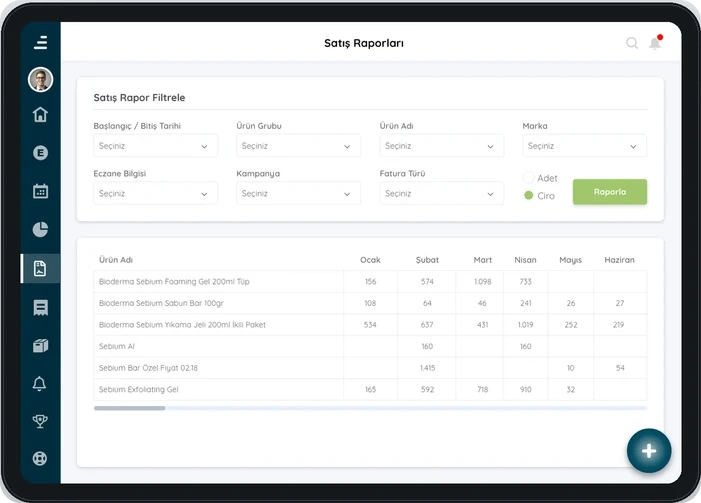Screen dimensions: 701x503
Task: Click the Mart column header
Action: coord(482,260)
